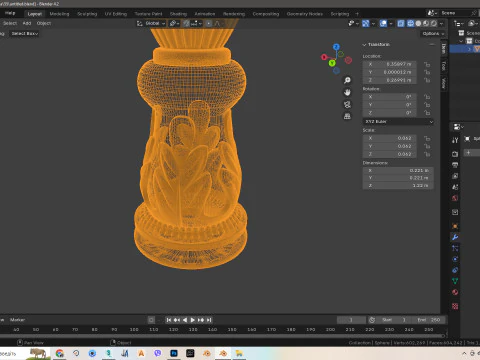Open the Material properties tab icon
This screenshot has width=480, height=360.
(x=455, y=292)
